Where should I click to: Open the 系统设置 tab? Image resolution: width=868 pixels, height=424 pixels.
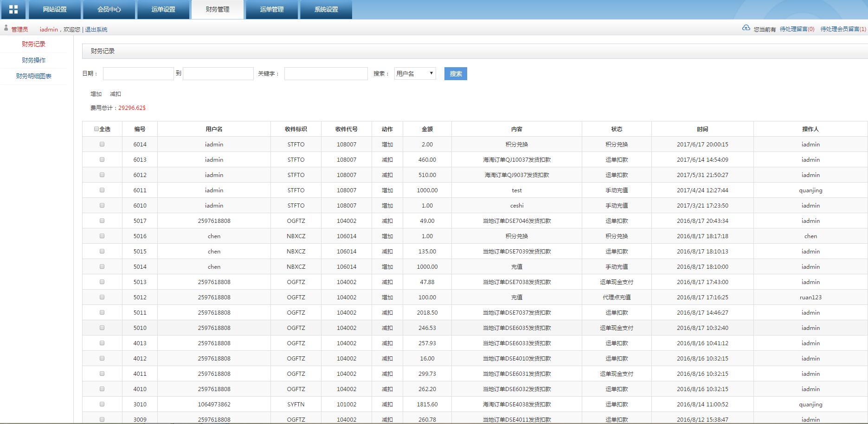tap(326, 9)
